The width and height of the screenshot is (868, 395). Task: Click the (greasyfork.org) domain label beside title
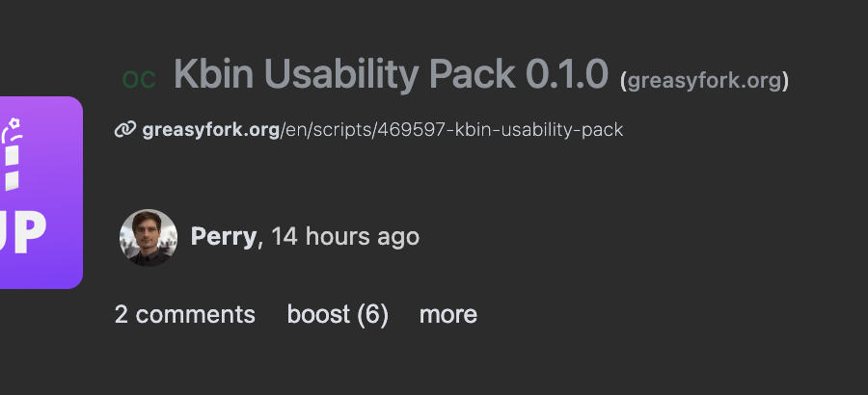(x=704, y=81)
